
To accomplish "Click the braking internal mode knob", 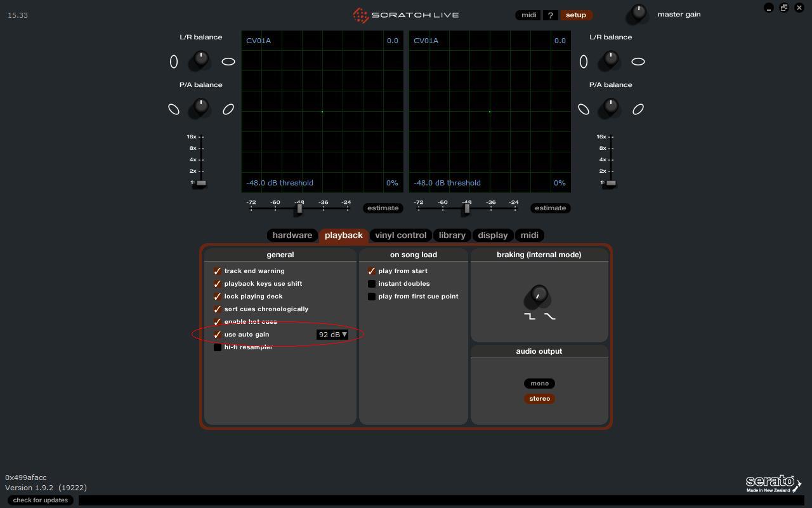I will coord(537,297).
